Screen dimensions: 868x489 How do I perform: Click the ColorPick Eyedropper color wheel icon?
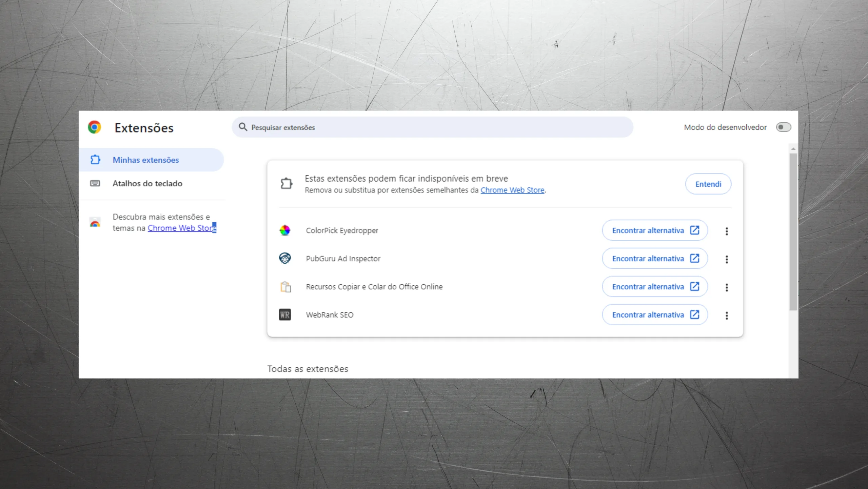[285, 230]
